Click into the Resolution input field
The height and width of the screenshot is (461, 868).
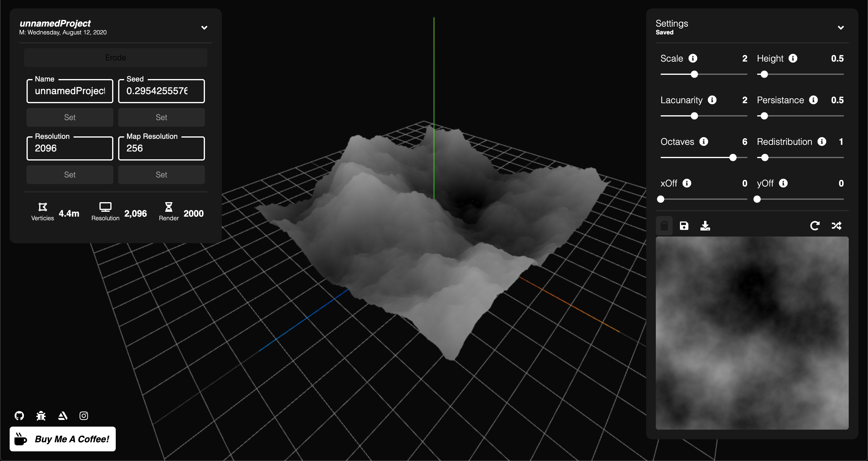(70, 148)
